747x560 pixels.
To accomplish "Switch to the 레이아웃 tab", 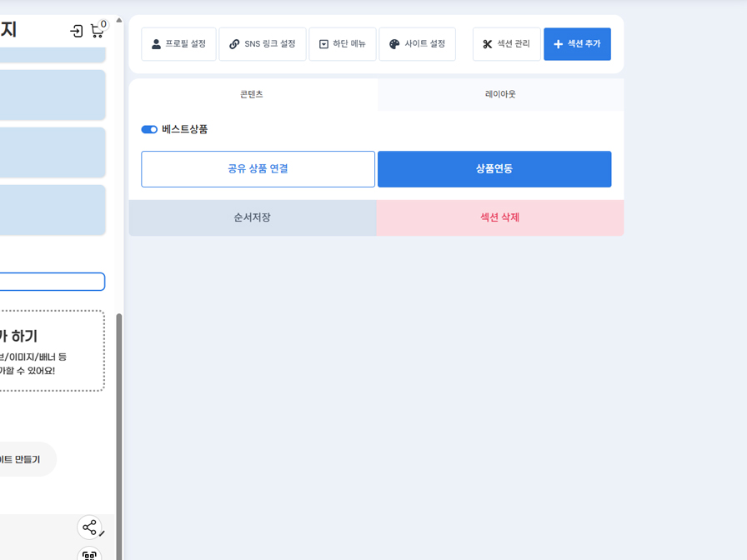I will (500, 95).
